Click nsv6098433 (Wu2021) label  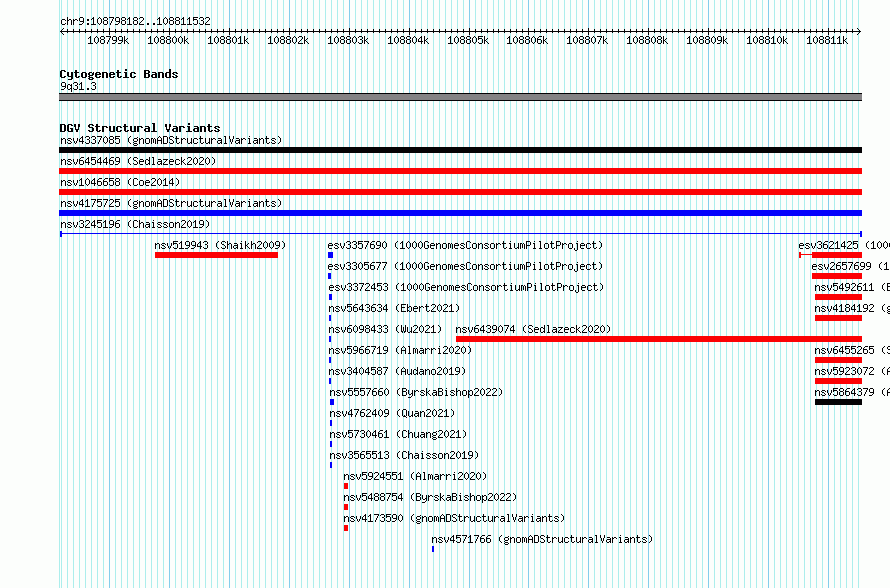385,329
